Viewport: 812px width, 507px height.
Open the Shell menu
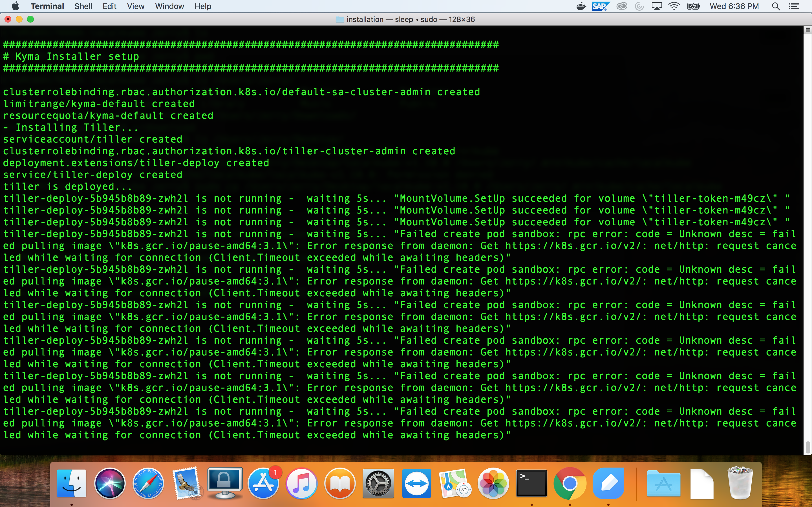click(x=83, y=6)
